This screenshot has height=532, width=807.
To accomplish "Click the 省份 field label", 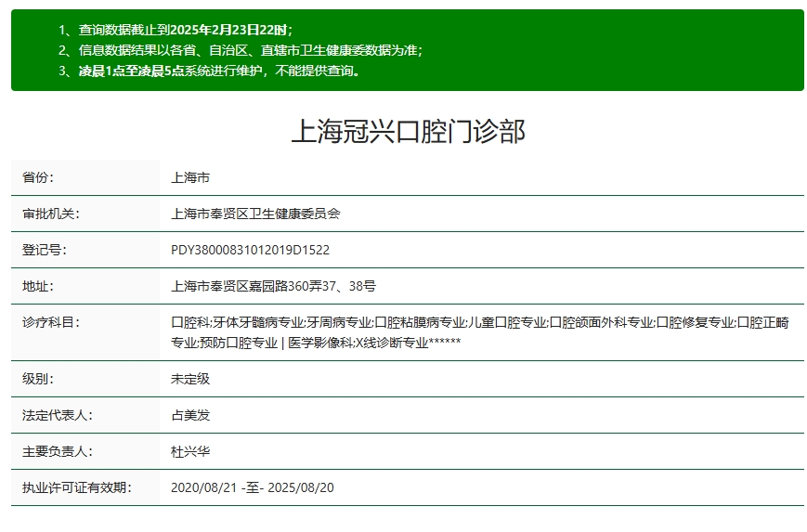I will 38,177.
